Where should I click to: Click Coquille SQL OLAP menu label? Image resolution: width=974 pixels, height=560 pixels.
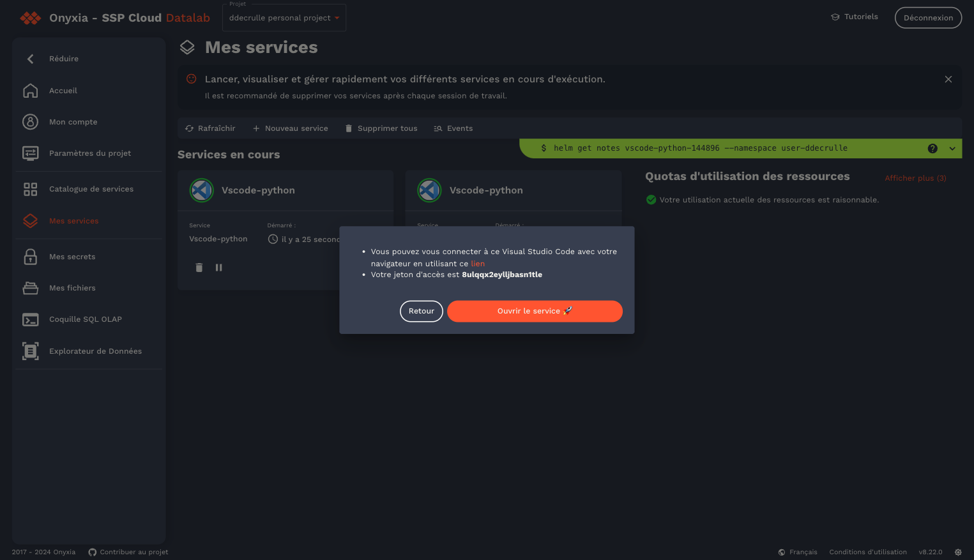click(x=86, y=319)
